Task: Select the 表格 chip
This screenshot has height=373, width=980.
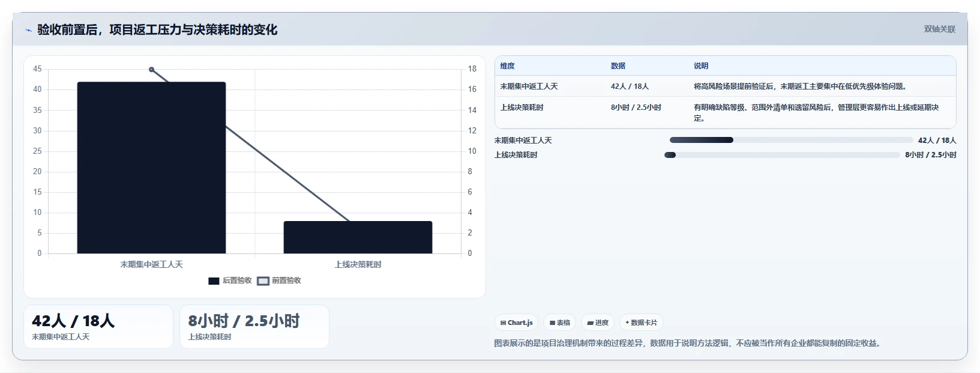Action: (x=559, y=323)
